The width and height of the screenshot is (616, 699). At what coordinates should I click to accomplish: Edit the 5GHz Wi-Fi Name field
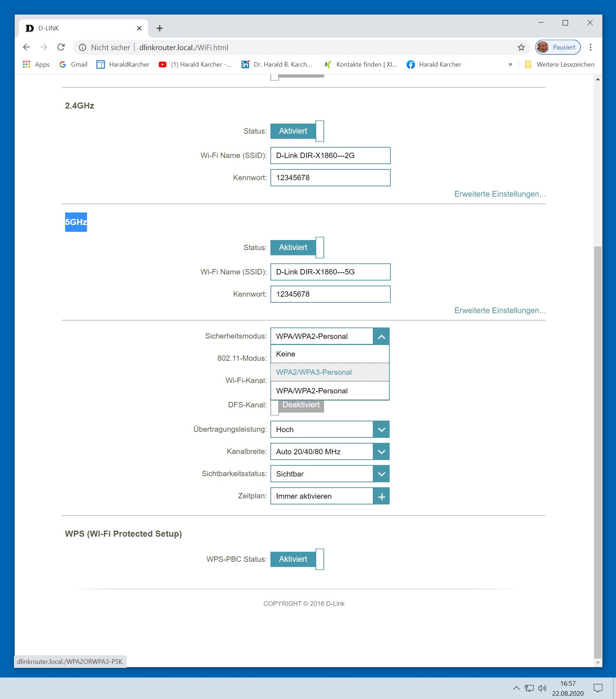pos(330,272)
